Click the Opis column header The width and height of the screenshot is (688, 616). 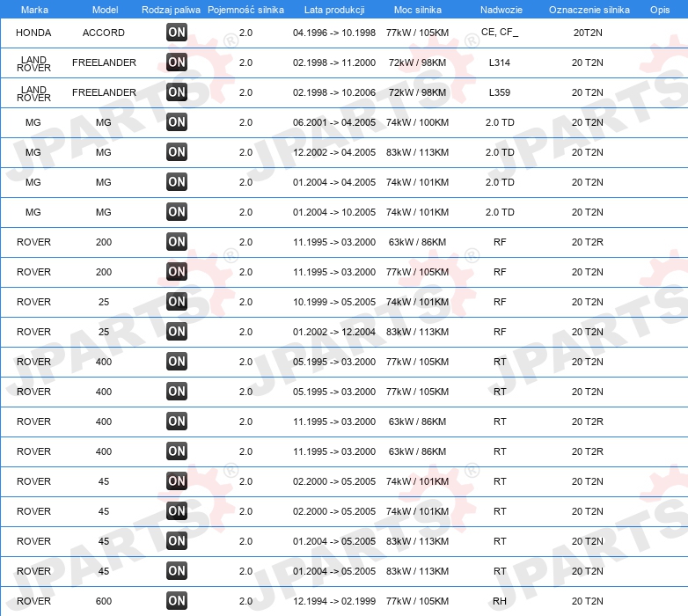660,10
